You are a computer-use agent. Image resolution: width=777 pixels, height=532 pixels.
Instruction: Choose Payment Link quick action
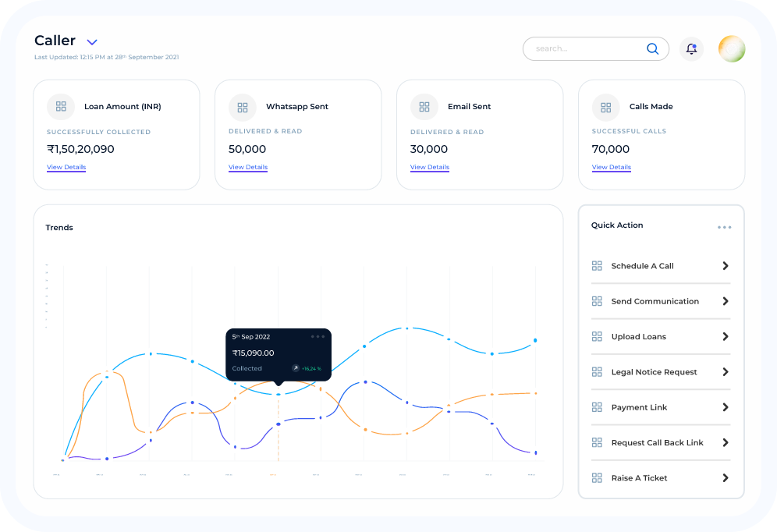(639, 408)
